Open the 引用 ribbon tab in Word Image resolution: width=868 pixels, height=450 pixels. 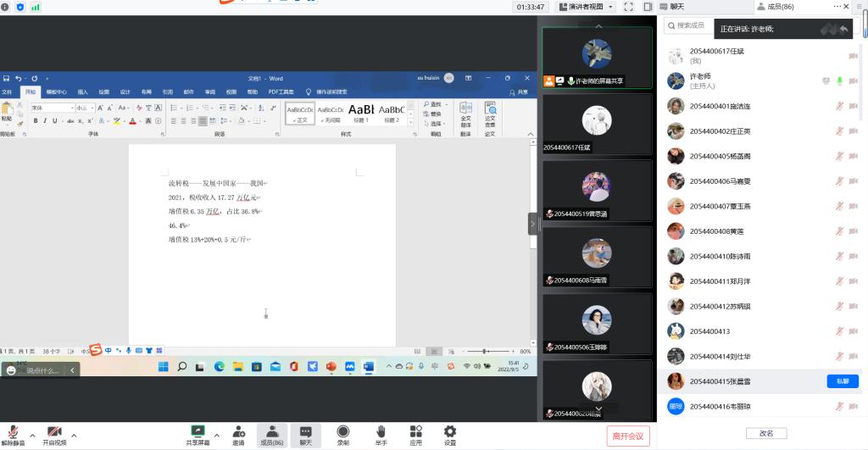(x=167, y=92)
